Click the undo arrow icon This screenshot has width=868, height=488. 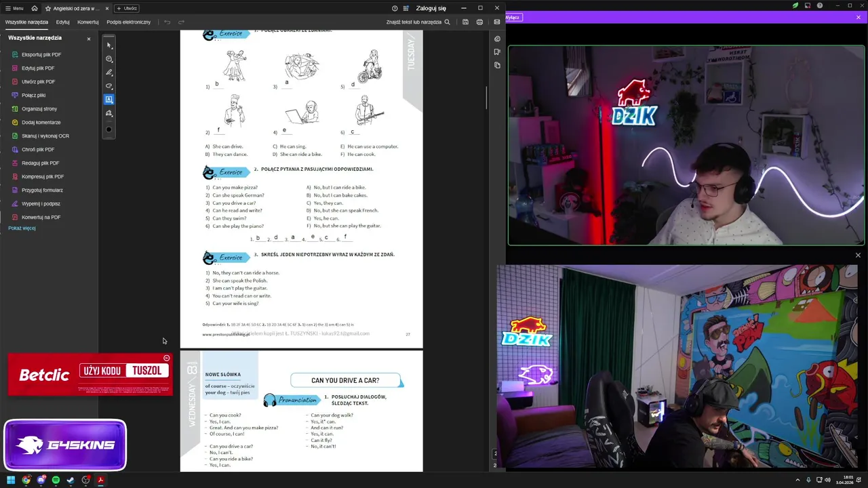tap(167, 22)
